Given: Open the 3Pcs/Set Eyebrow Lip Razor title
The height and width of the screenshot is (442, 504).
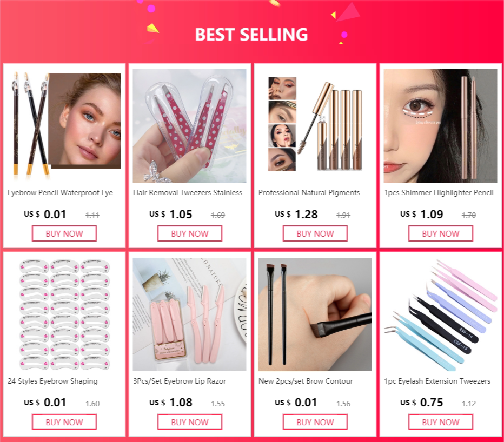Looking at the screenshot, I should [x=180, y=381].
